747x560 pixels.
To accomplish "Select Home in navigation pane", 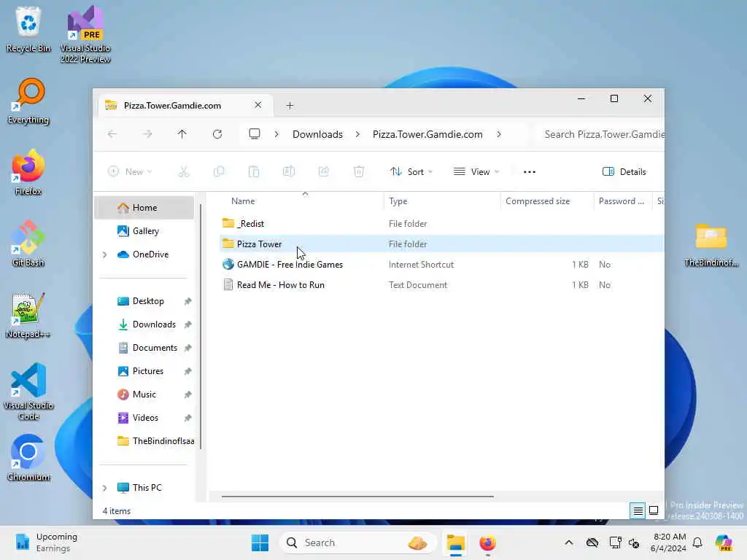I will [x=144, y=208].
